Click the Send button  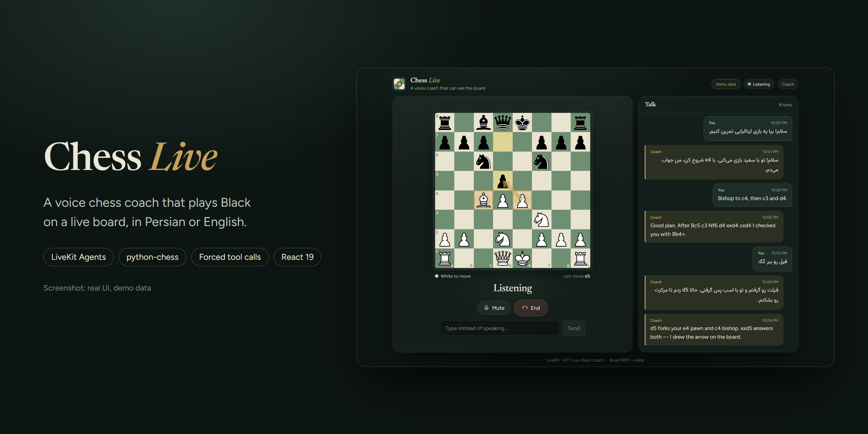point(574,328)
